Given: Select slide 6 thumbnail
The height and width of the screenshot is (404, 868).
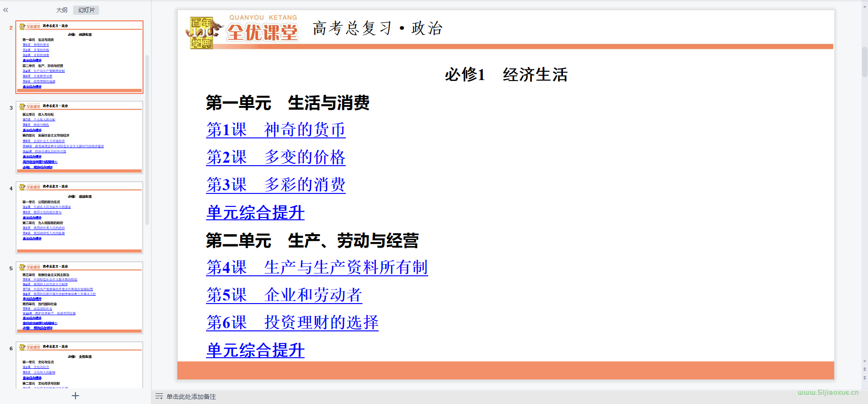Looking at the screenshot, I should [80, 365].
